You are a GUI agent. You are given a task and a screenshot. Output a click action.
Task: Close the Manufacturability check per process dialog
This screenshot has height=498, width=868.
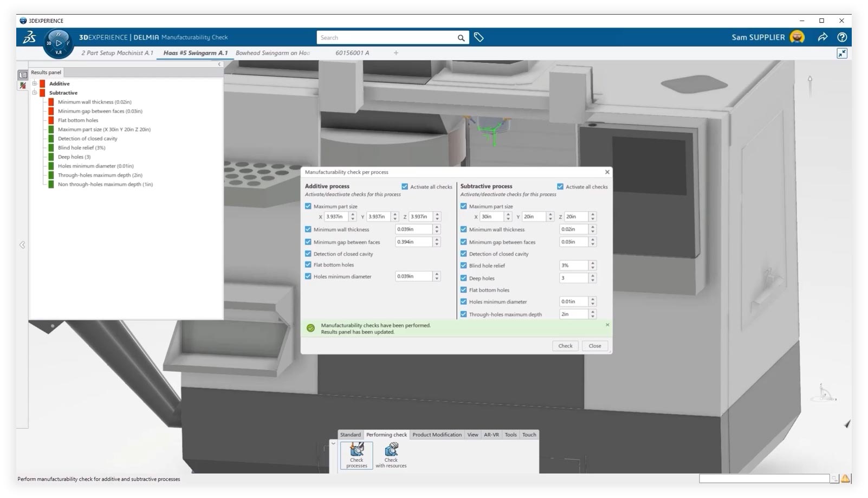(x=607, y=172)
